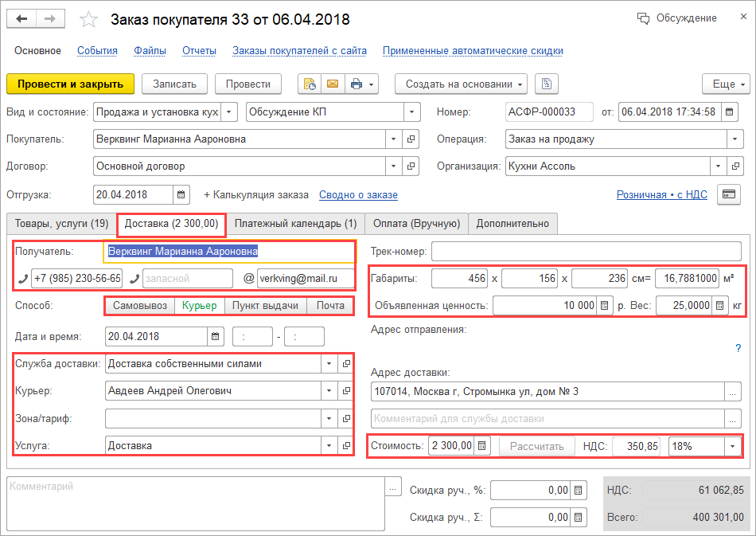Click the reminder document-clock toolbar icon
The image size is (756, 536).
point(310,84)
